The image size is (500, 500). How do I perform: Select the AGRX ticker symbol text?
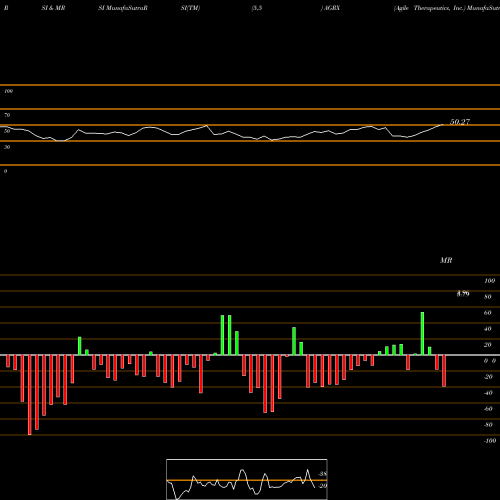331,8
